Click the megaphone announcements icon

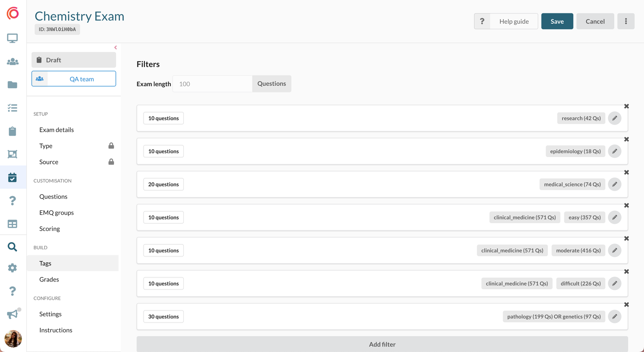(x=13, y=314)
